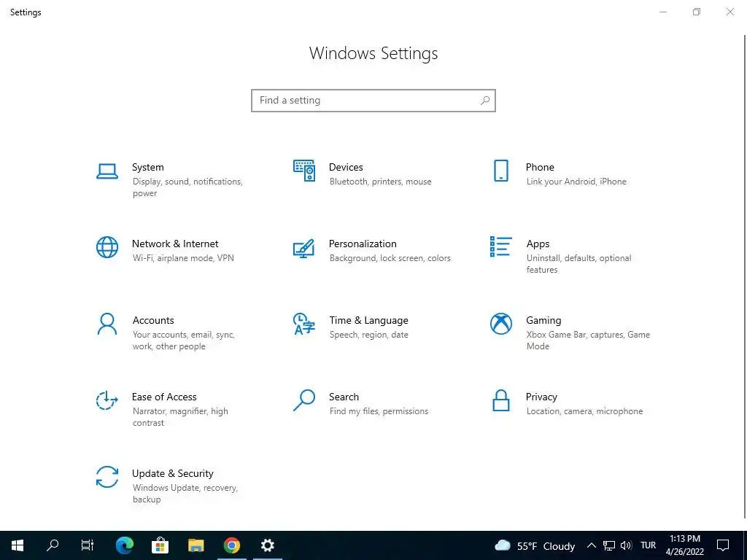Open Update & Security title
747x560 pixels.
172,474
